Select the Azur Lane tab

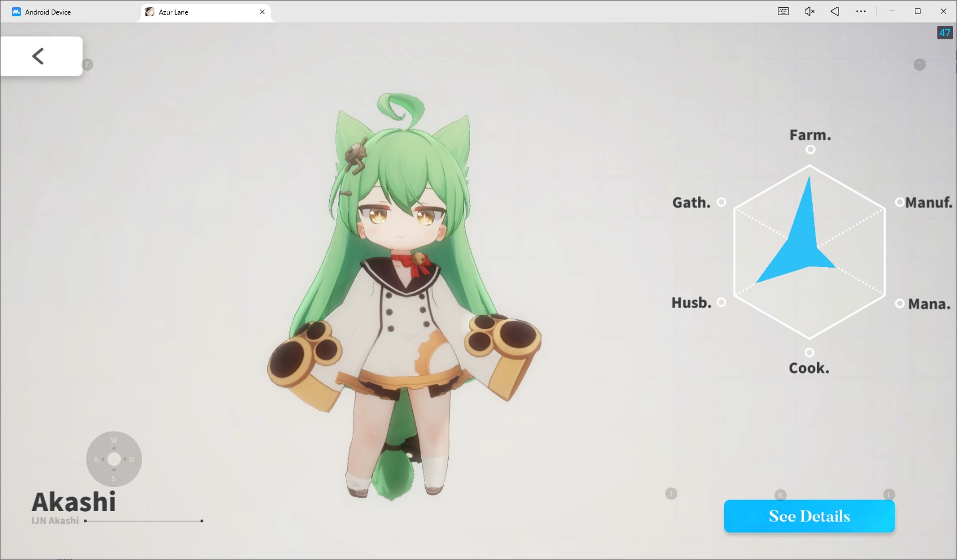tap(206, 12)
